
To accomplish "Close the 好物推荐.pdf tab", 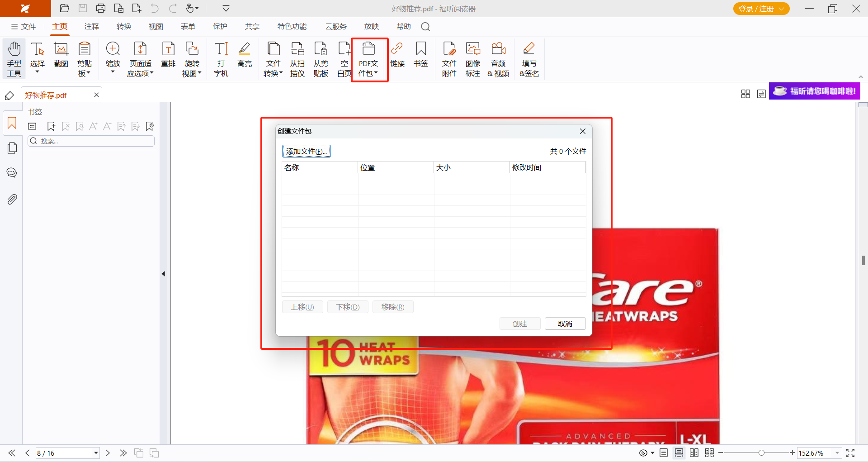I will tap(96, 95).
